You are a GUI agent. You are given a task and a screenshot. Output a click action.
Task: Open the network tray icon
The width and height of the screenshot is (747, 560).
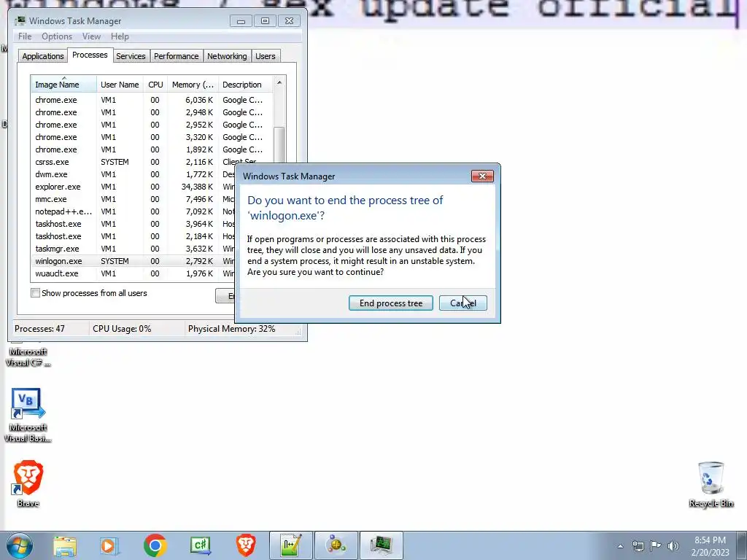638,546
